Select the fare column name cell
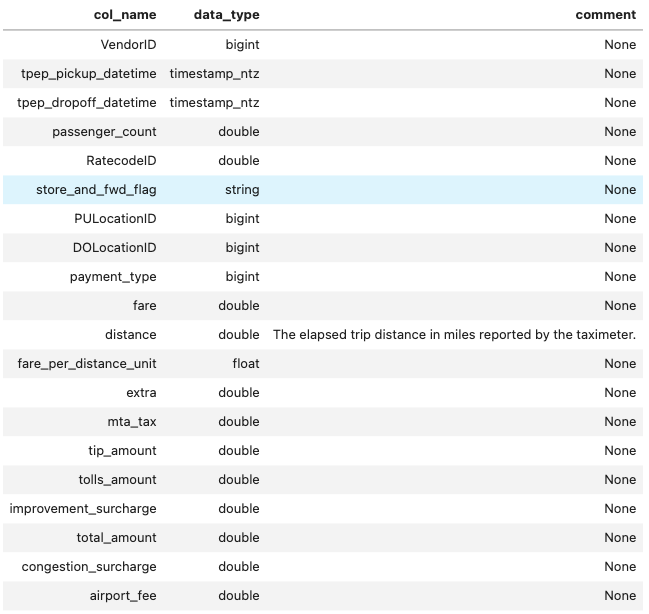 coord(144,306)
